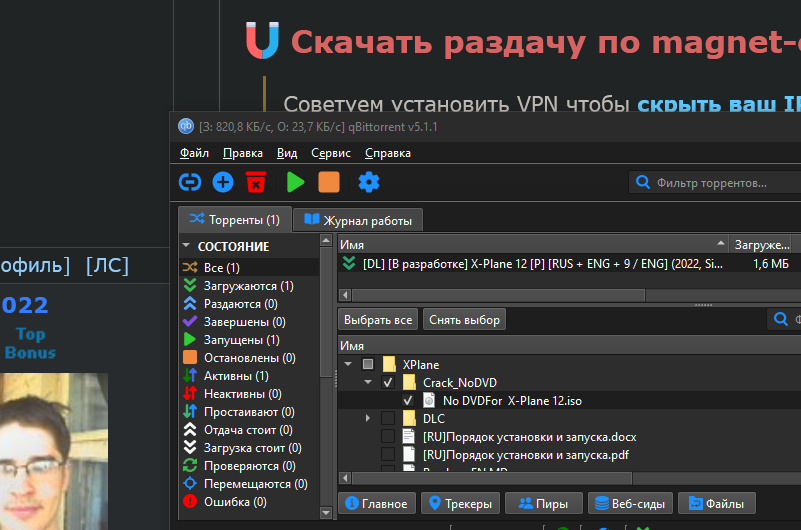Click the Выбрать все button
Viewport: 801px width, 530px height.
[x=378, y=320]
